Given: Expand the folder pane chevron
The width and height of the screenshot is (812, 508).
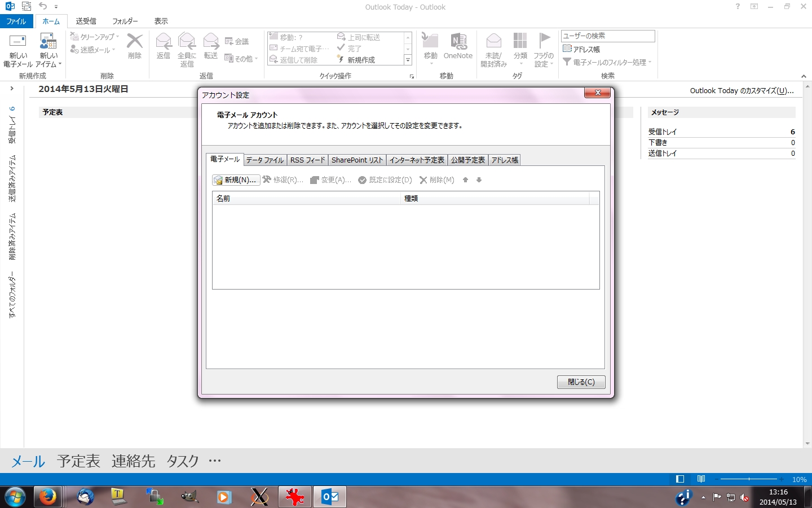Looking at the screenshot, I should tap(12, 88).
